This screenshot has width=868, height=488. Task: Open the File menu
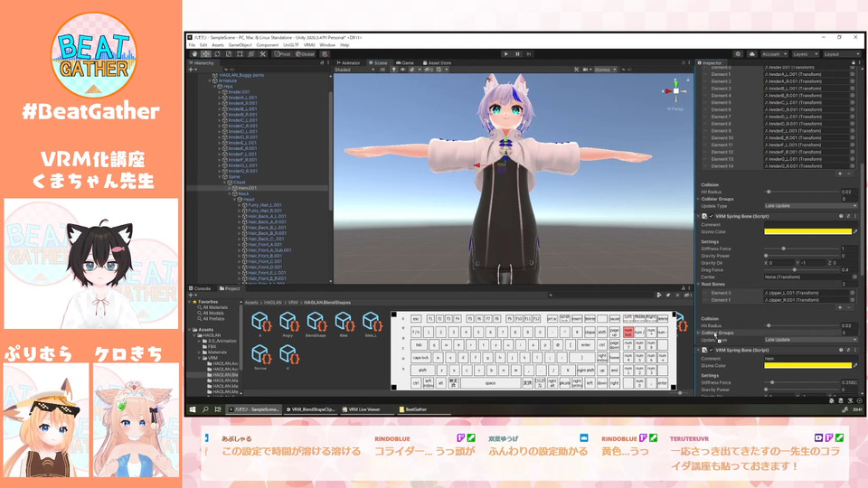pos(192,45)
